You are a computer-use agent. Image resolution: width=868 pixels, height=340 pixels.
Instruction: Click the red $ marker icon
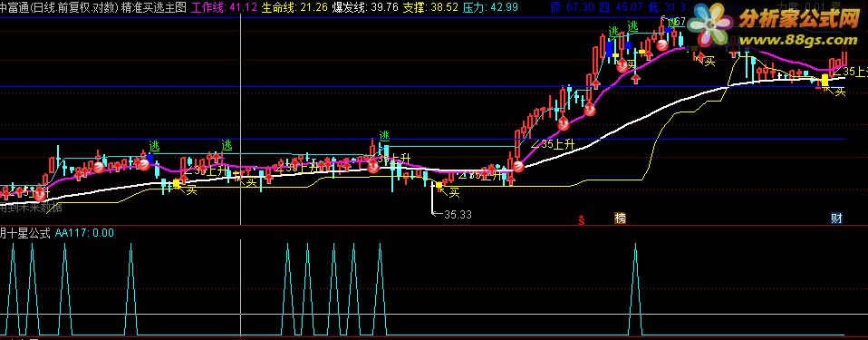(x=582, y=219)
